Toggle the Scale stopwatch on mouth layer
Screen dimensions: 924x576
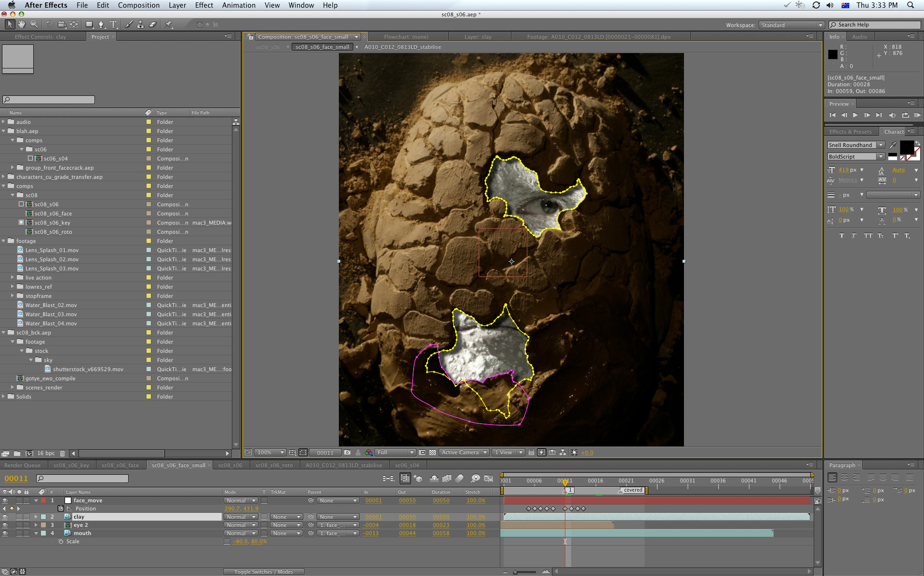[x=61, y=541]
